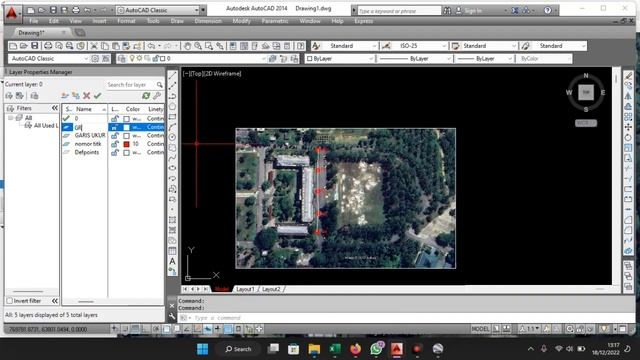Image resolution: width=640 pixels, height=360 pixels.
Task: Click the New drawing icon in toolbar
Action: (13, 46)
